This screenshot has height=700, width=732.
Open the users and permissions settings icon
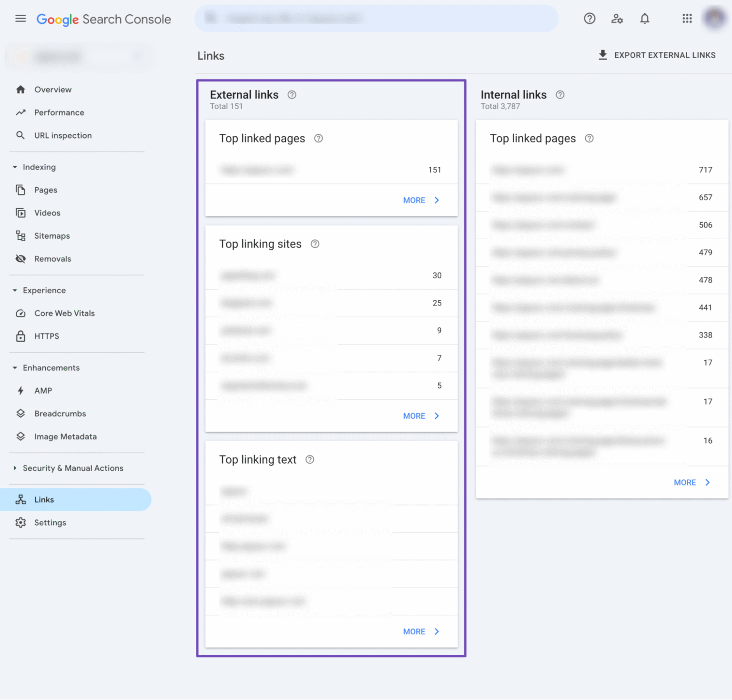(617, 19)
